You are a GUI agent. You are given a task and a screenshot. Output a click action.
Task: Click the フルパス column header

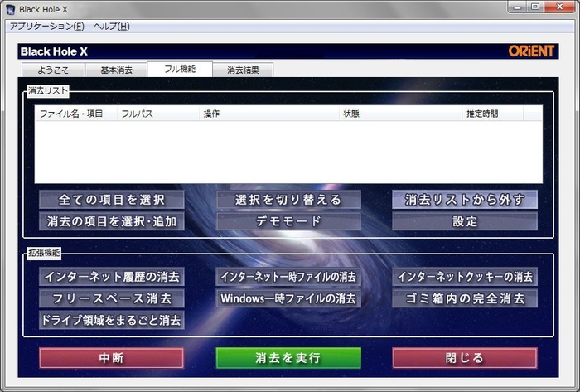tap(158, 114)
